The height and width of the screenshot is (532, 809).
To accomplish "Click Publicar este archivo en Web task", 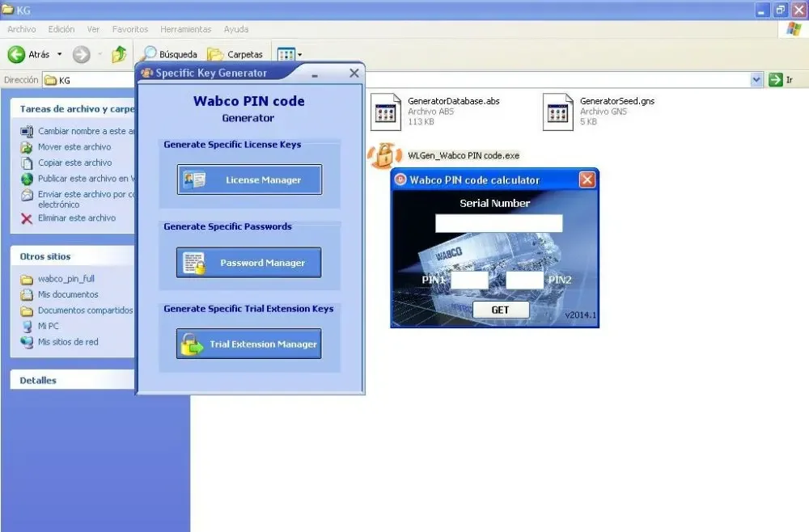I will click(x=87, y=179).
